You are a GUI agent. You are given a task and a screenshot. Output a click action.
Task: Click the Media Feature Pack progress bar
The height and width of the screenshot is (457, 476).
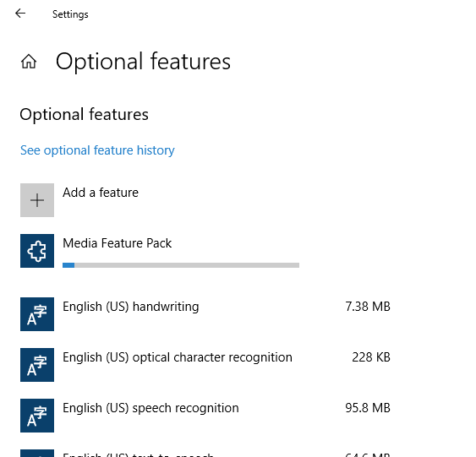[x=181, y=265]
